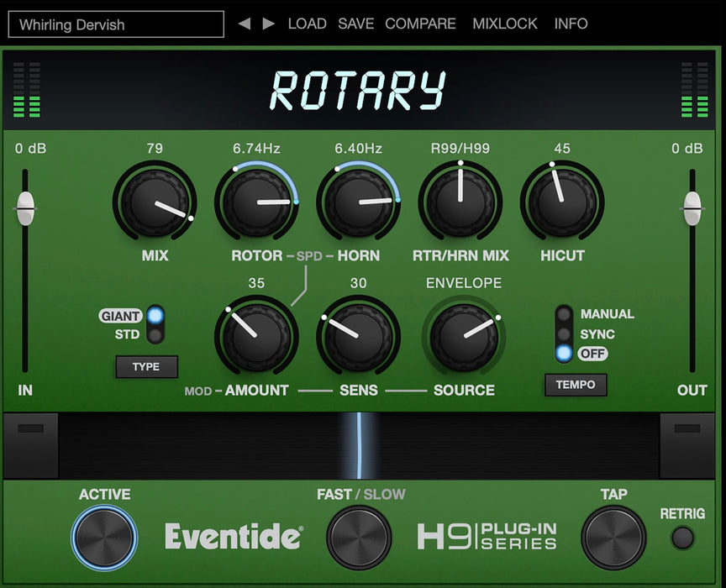
Task: Select the GIANT rotary type LED
Action: [x=155, y=315]
